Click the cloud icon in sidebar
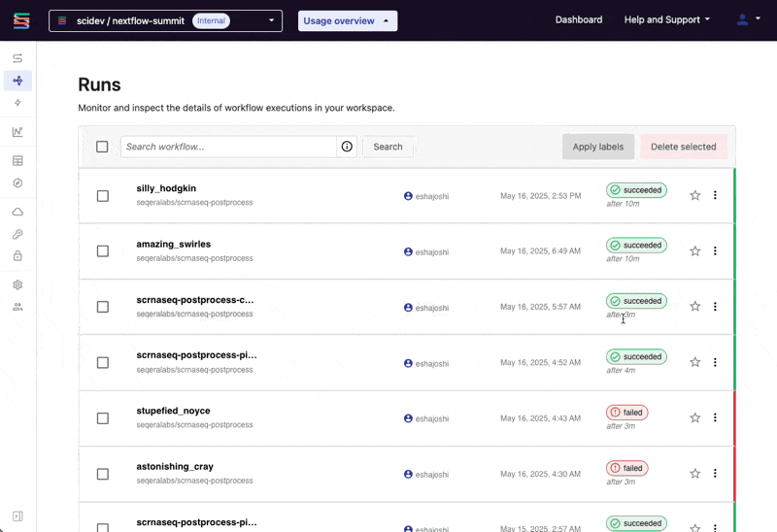 [17, 212]
